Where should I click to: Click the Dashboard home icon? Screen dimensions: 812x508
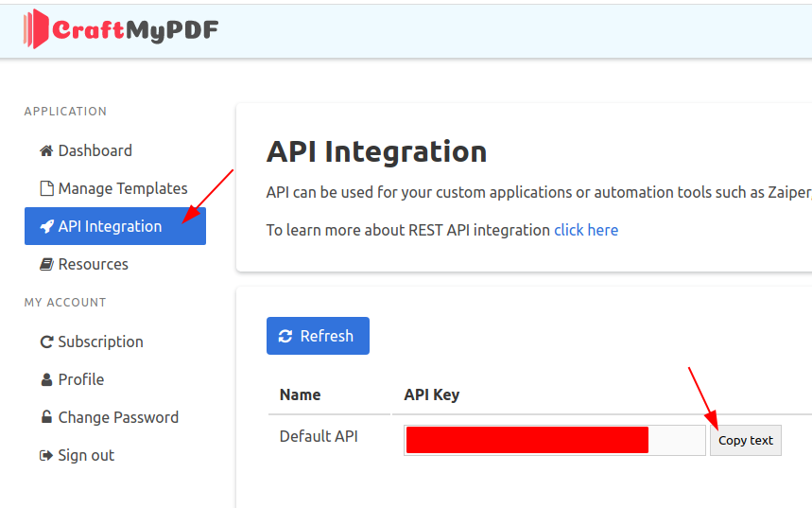pos(46,150)
